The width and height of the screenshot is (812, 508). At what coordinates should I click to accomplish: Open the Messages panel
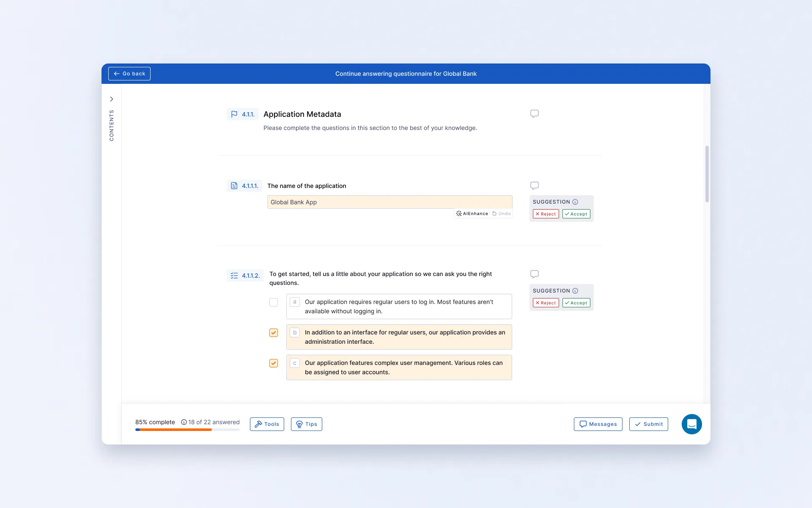[598, 424]
